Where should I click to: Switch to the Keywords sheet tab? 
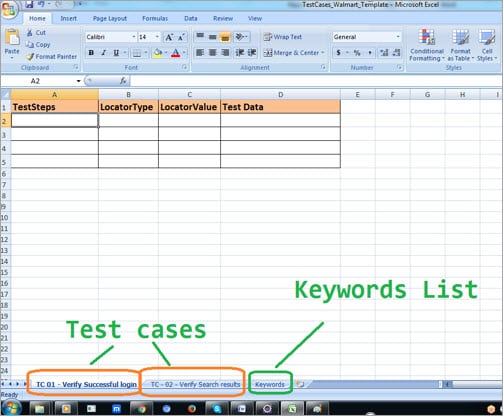(270, 384)
